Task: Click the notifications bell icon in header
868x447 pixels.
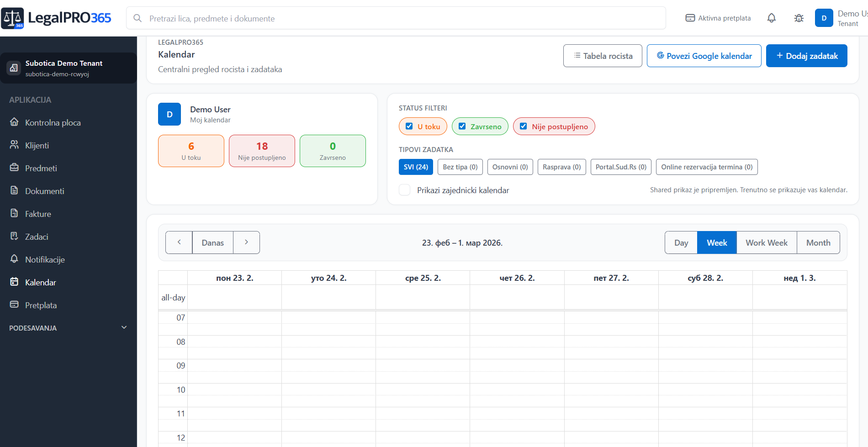Action: (771, 18)
